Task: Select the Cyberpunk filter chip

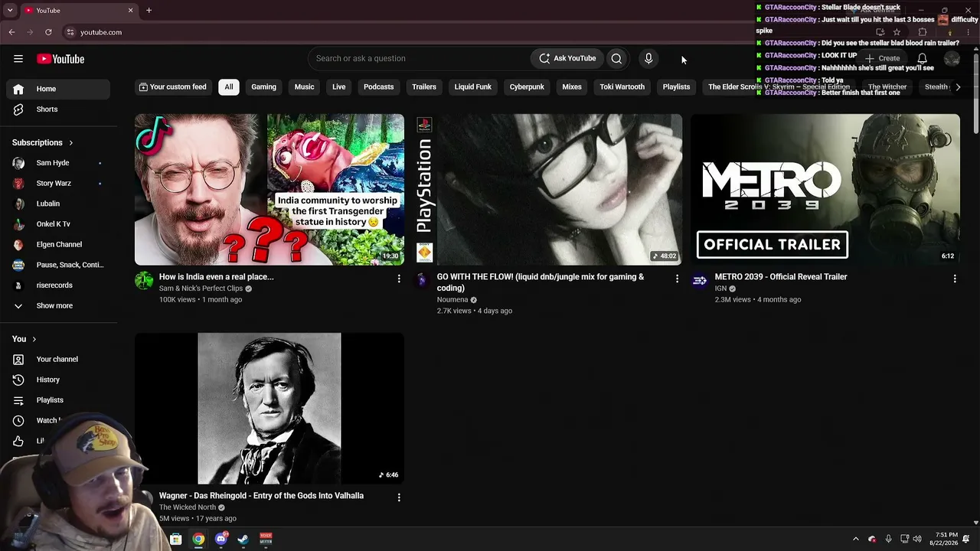Action: [527, 87]
